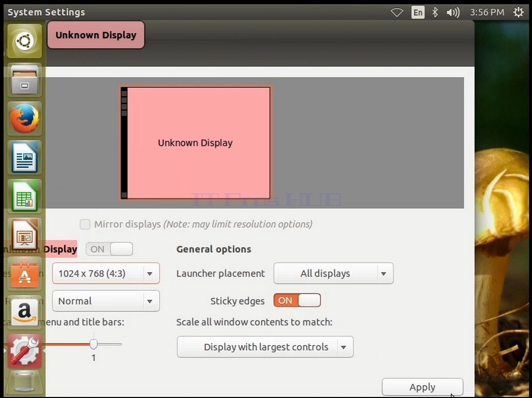Toggle the Sticky edges switch
Viewport: 532px width, 398px height.
(297, 300)
